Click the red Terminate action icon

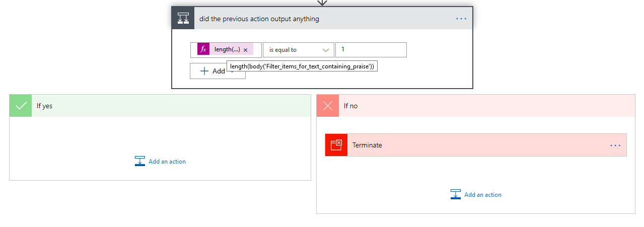click(x=336, y=145)
